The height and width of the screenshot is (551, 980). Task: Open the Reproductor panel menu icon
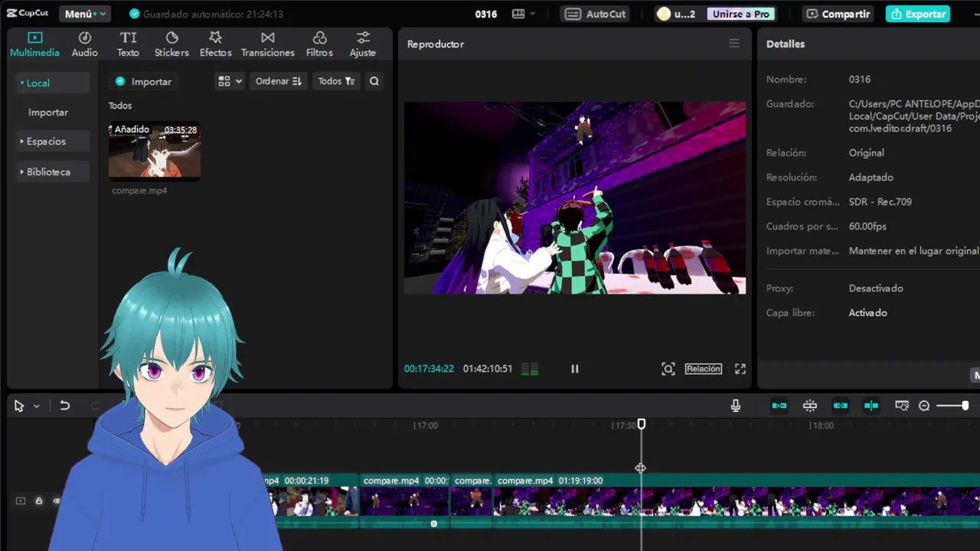734,44
